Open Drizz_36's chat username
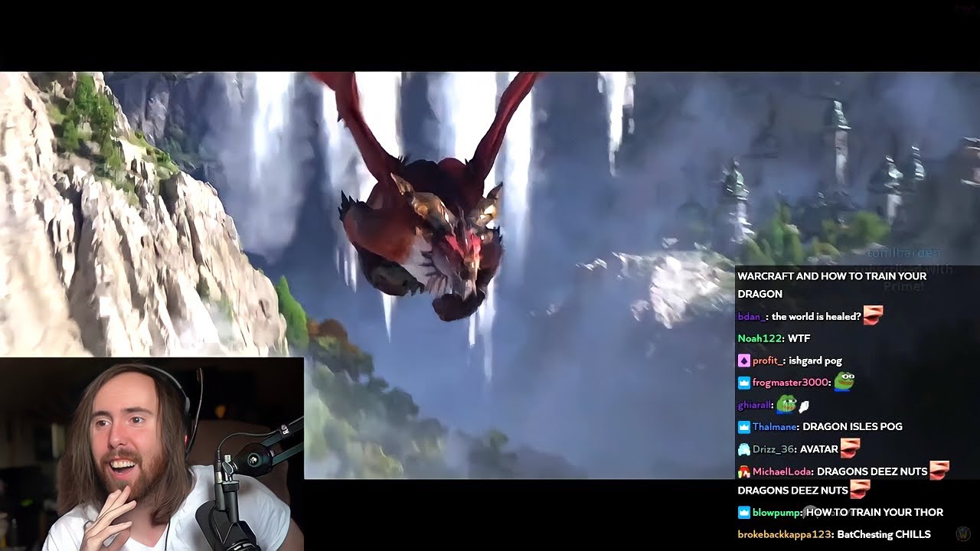Viewport: 980px width, 551px height. pyautogui.click(x=774, y=449)
